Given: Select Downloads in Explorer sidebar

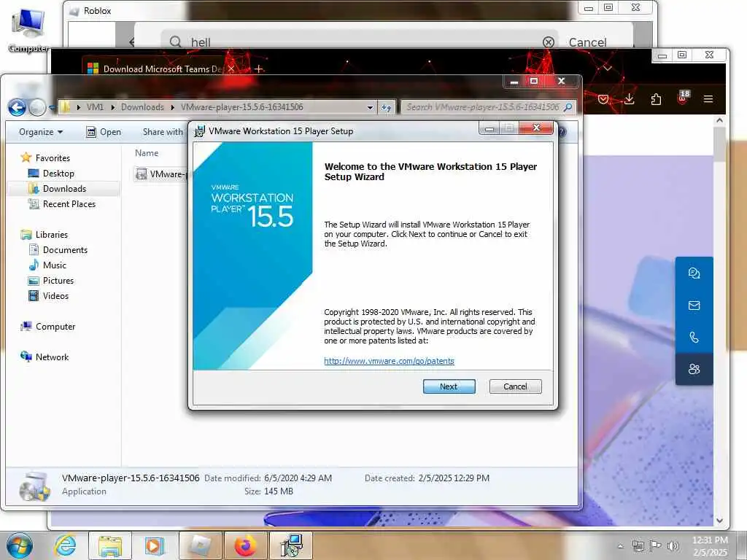Looking at the screenshot, I should tap(64, 189).
